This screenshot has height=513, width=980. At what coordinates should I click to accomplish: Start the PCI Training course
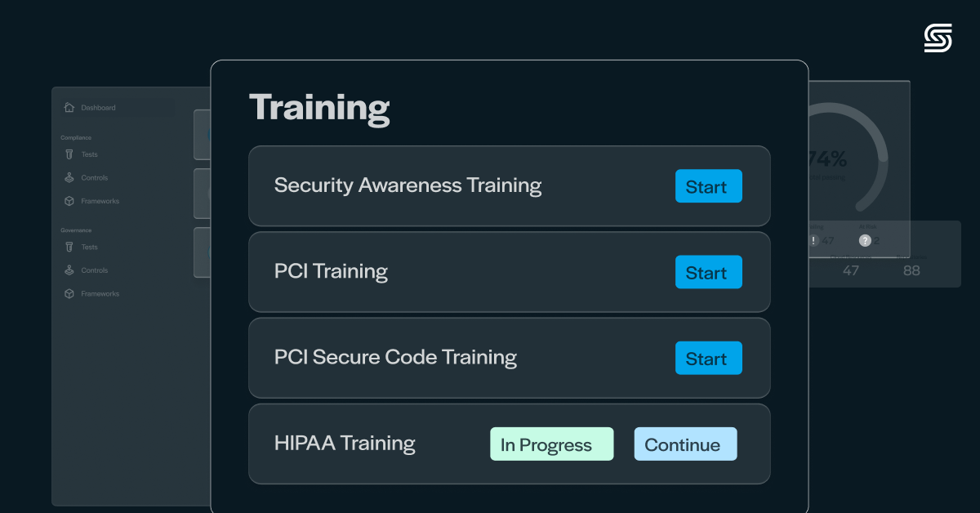tap(708, 272)
